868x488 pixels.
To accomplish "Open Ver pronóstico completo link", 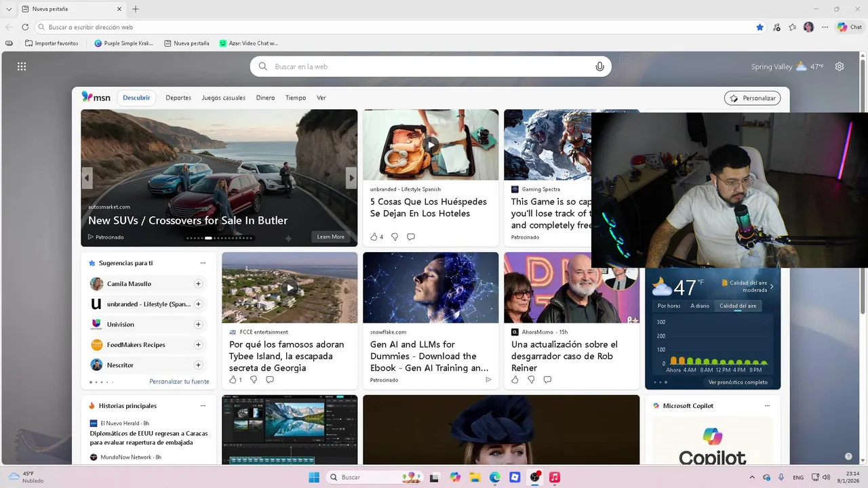I will point(738,382).
